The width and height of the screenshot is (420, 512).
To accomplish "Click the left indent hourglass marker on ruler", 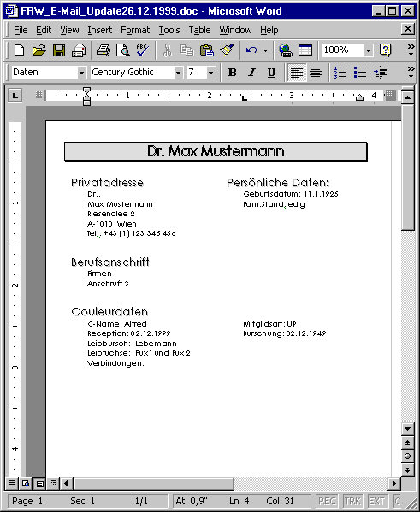I will coord(86,97).
